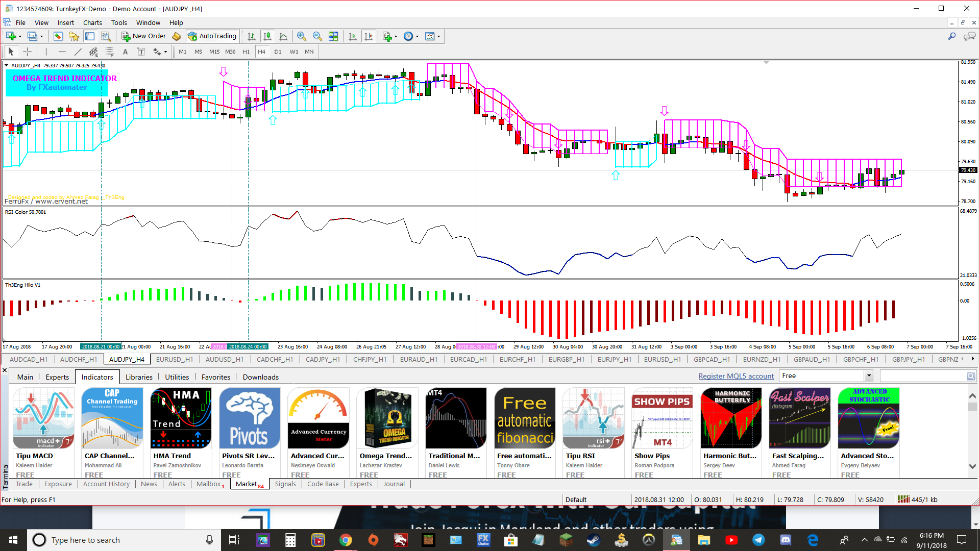Toggle the Navigator favorites star-folder icon
980x551 pixels.
coord(74,36)
